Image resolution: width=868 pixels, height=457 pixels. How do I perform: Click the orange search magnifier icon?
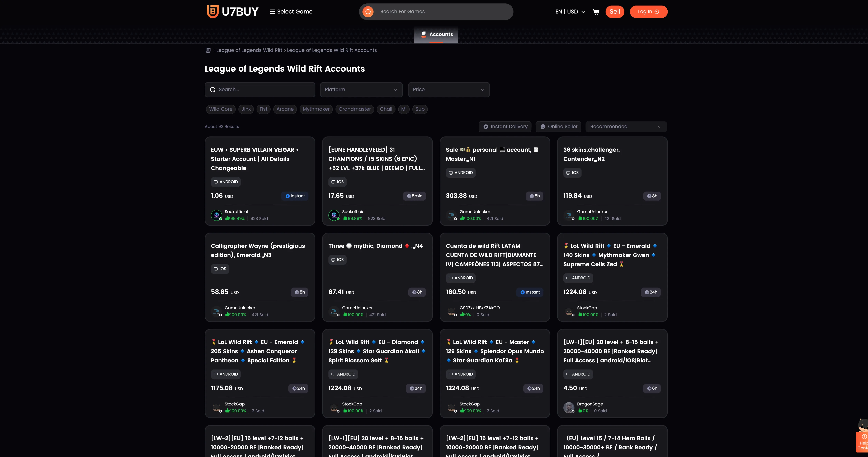tap(368, 12)
